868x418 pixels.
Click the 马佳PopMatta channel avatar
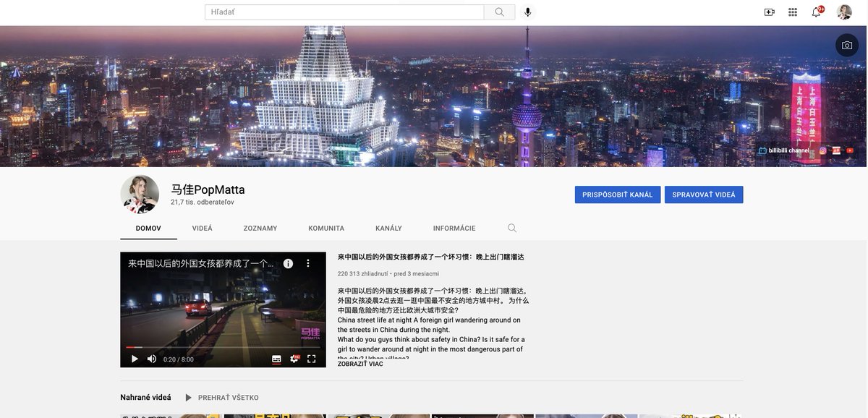(x=140, y=195)
